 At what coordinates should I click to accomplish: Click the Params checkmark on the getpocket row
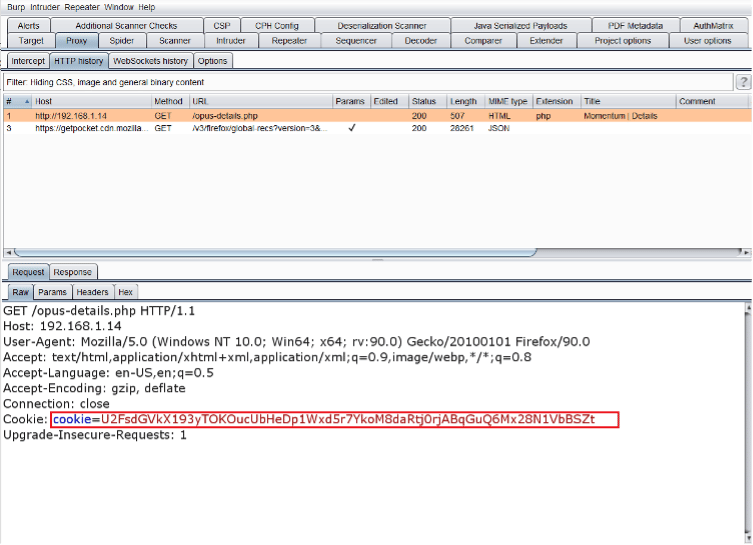tap(350, 129)
